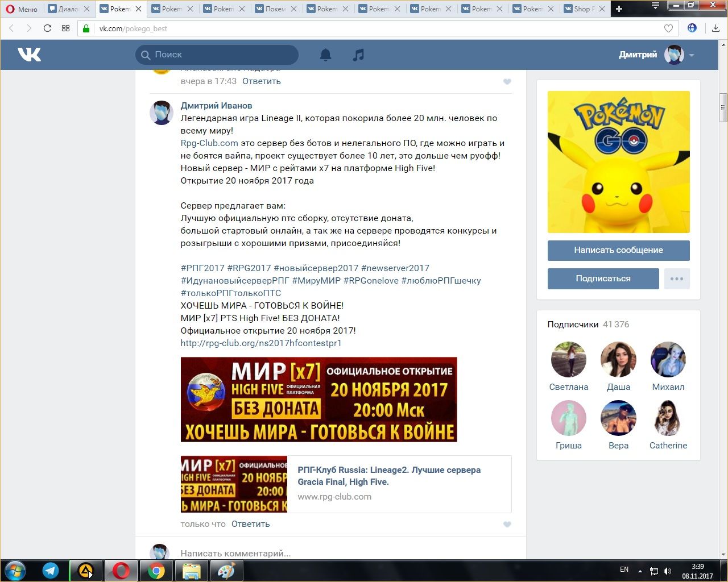Screen dimensions: 728x582
Task: Click the EN language indicator
Action: click(x=624, y=569)
